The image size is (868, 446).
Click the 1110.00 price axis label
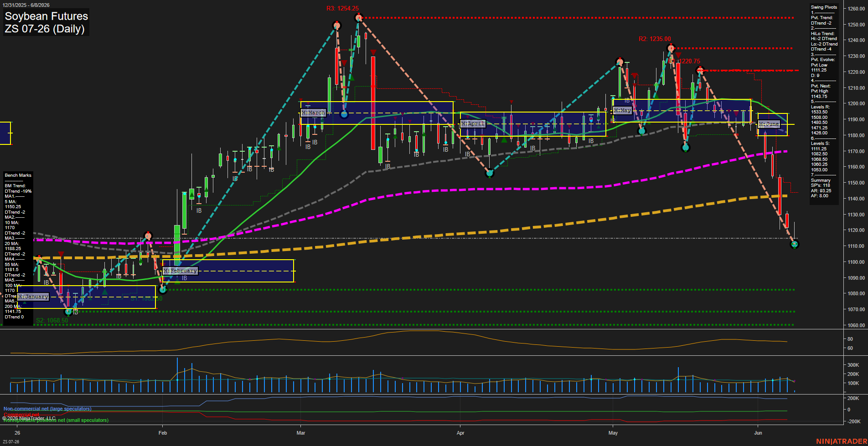856,246
